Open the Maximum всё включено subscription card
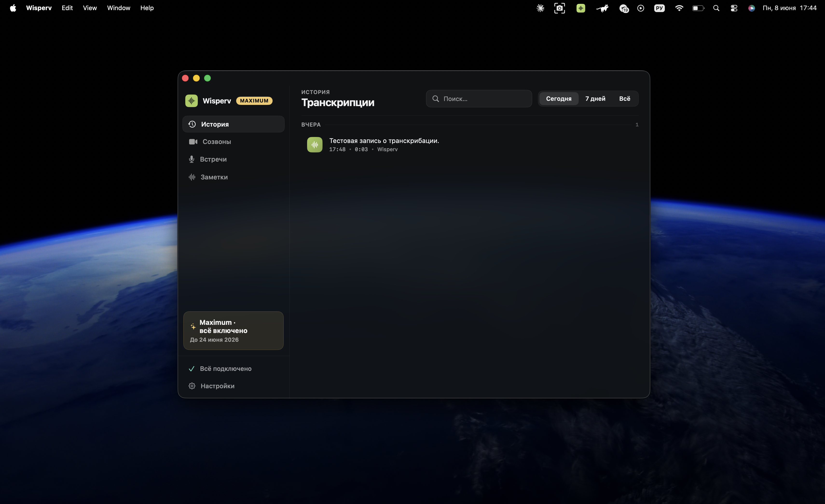Image resolution: width=825 pixels, height=504 pixels. coord(233,331)
